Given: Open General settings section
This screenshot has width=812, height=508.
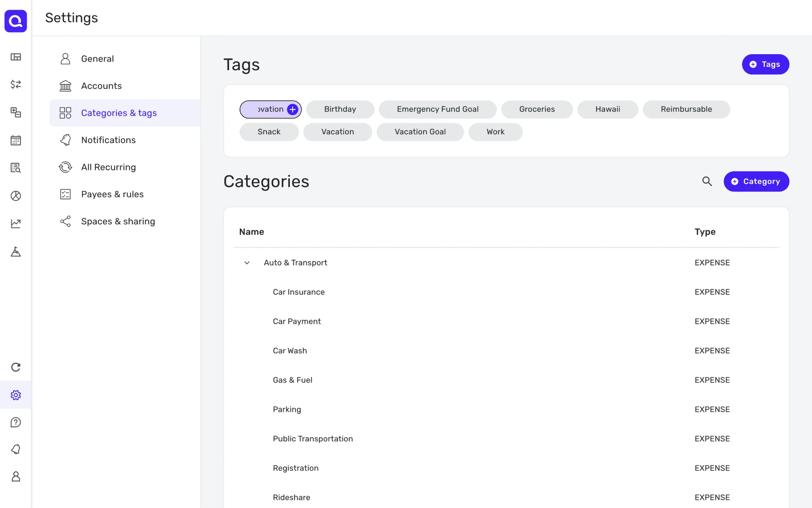Looking at the screenshot, I should point(97,59).
